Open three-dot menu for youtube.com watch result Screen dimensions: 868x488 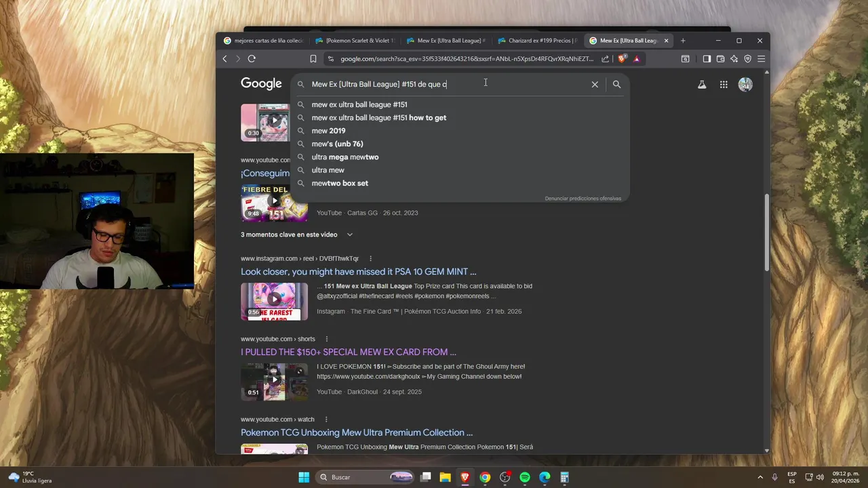point(325,419)
